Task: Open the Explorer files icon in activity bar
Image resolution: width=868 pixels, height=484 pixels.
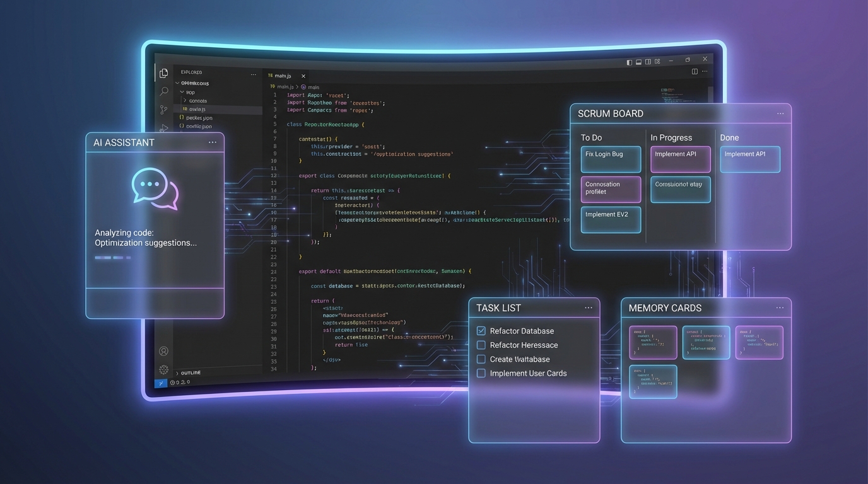Action: point(164,73)
